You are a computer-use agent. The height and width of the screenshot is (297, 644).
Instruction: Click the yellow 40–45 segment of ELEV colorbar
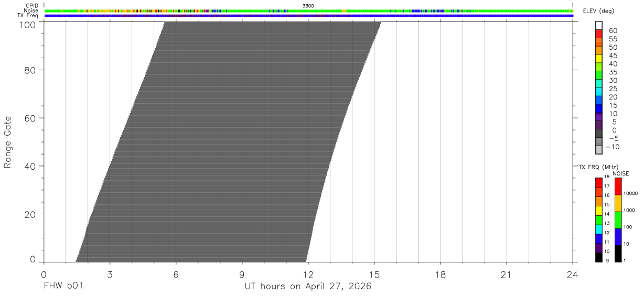pos(598,59)
